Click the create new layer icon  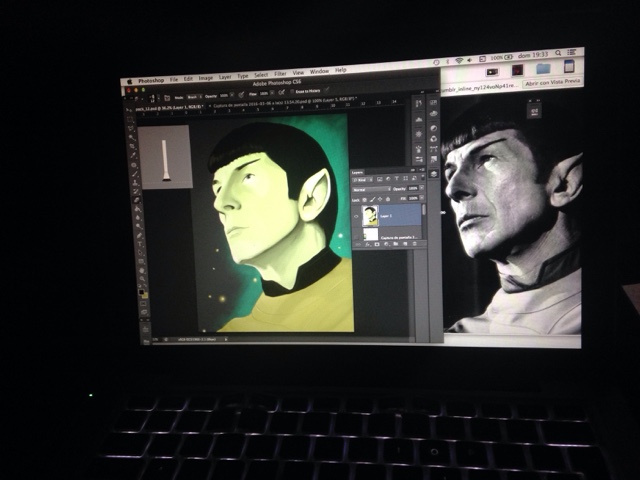[405, 244]
